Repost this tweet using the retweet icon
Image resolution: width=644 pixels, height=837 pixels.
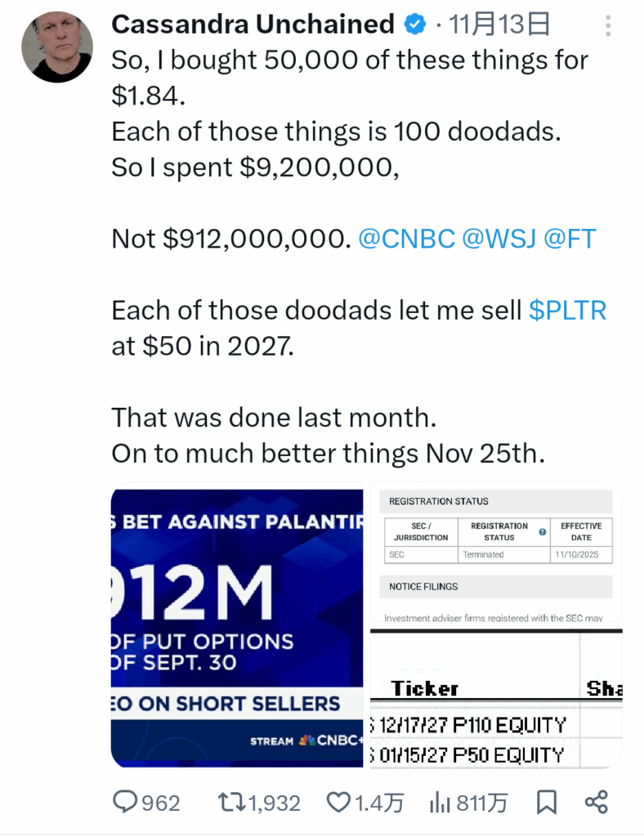point(233,803)
